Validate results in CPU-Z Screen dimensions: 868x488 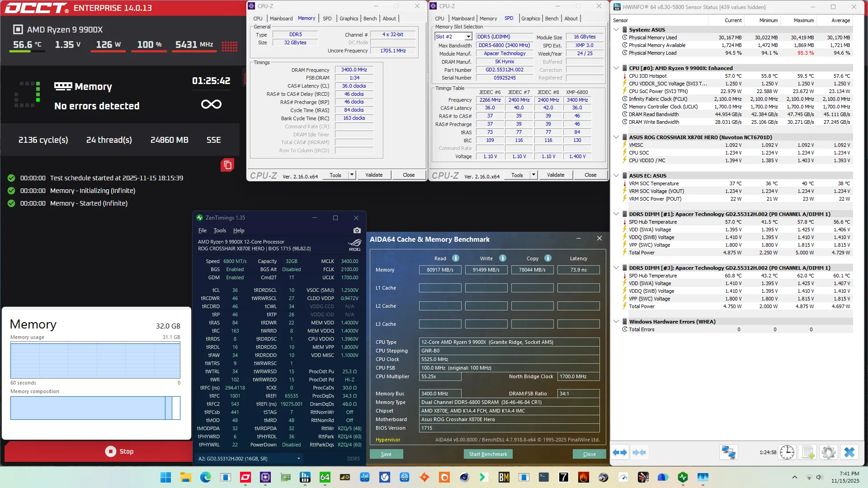tap(374, 175)
